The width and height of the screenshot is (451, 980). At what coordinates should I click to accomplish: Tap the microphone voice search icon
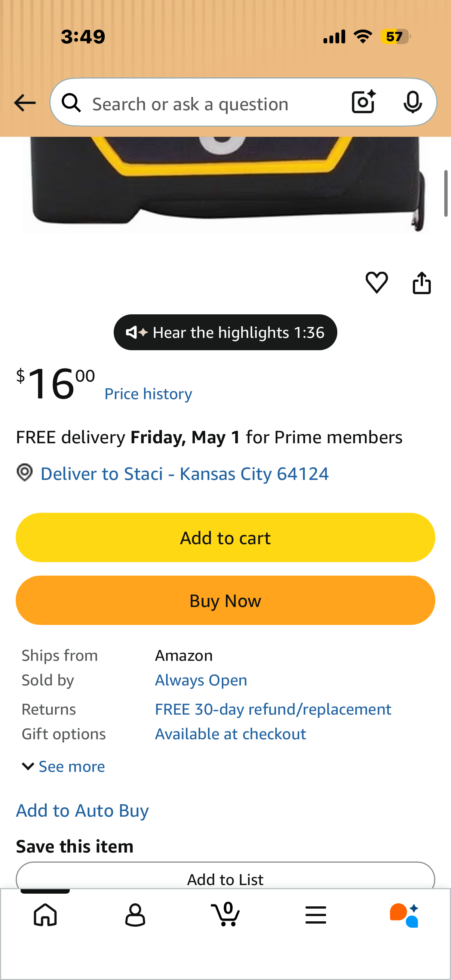[412, 102]
